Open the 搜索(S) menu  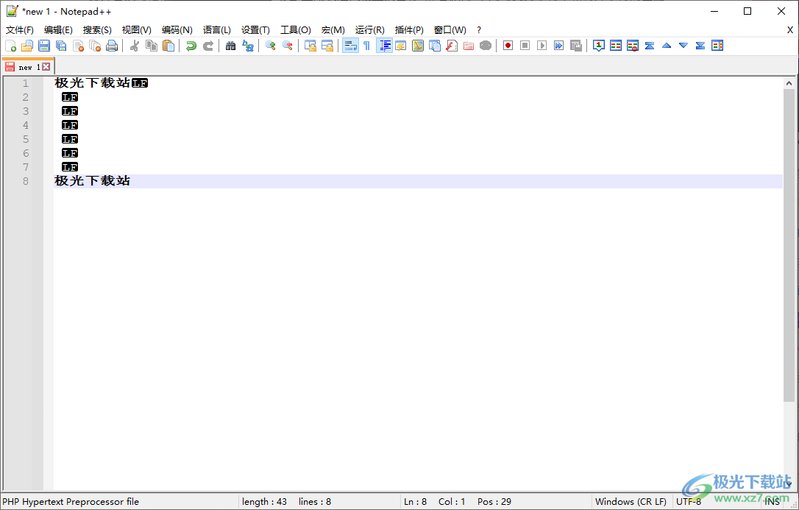click(97, 30)
